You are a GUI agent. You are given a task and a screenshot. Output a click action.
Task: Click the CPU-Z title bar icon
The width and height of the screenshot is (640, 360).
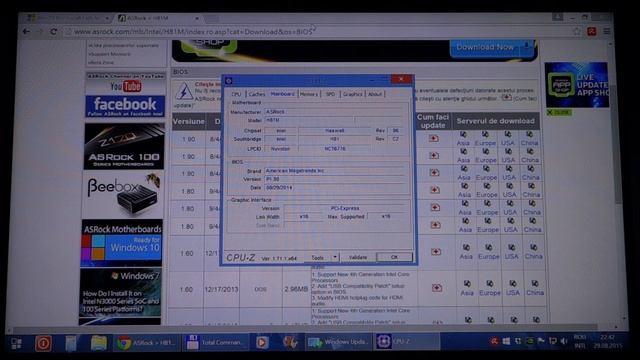coord(229,81)
